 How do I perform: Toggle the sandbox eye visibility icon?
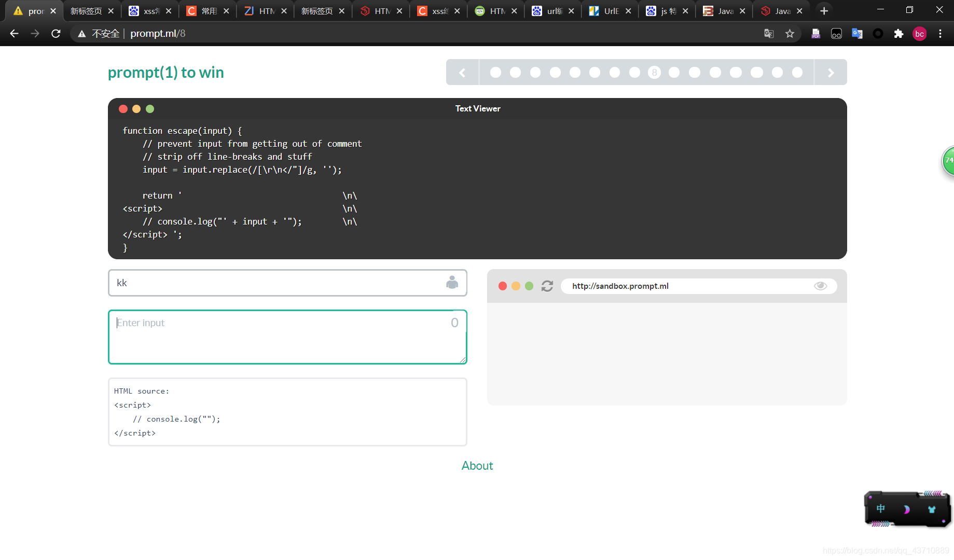click(820, 286)
